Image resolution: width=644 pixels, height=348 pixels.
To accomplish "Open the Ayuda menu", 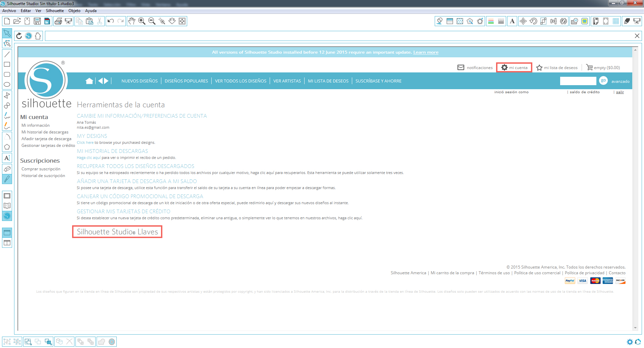I will (91, 11).
